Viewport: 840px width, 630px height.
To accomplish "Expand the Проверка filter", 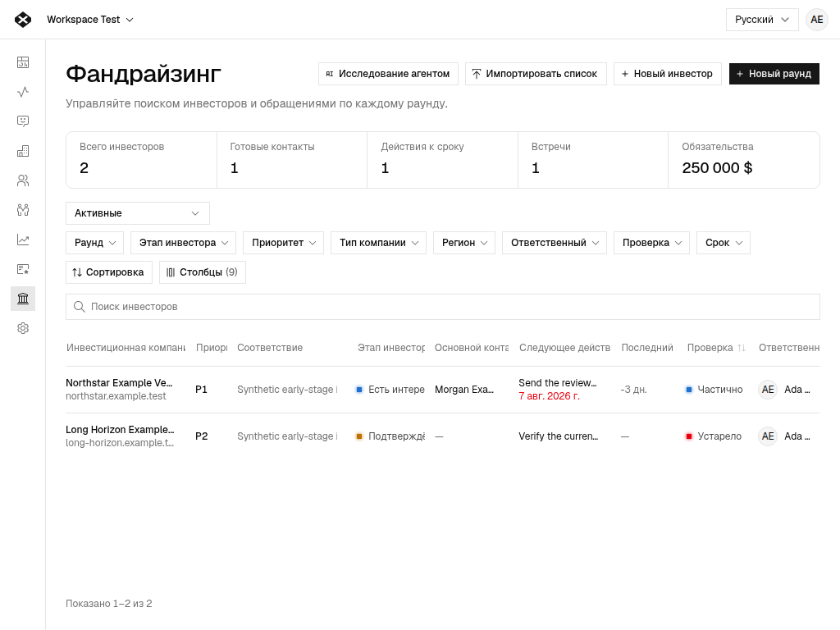I will pyautogui.click(x=651, y=243).
